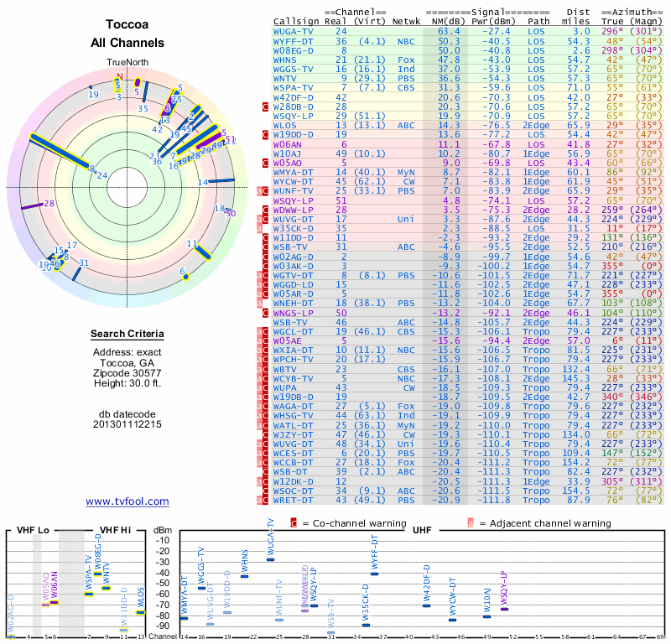Click the UHF band label
The image size is (671, 644).
pos(422,530)
